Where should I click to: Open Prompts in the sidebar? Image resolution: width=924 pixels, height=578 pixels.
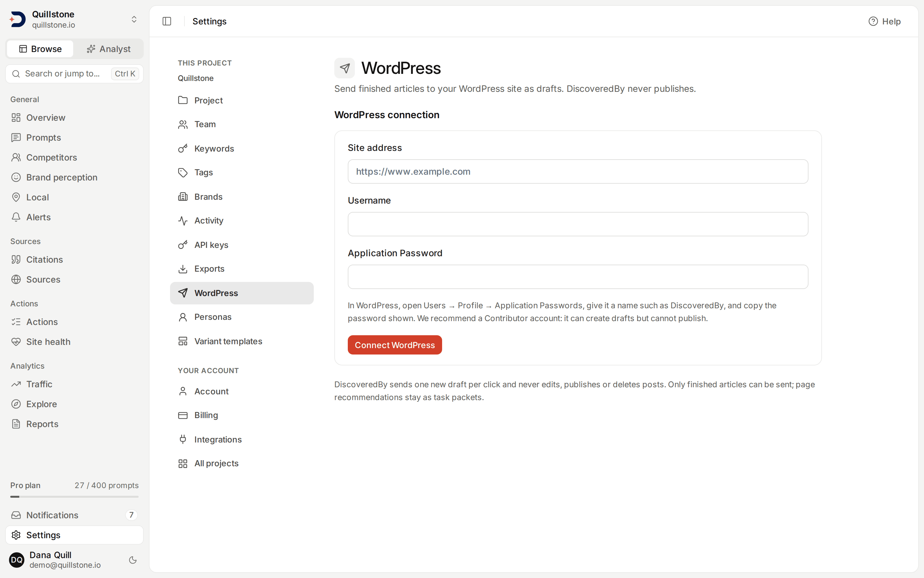[74, 138]
